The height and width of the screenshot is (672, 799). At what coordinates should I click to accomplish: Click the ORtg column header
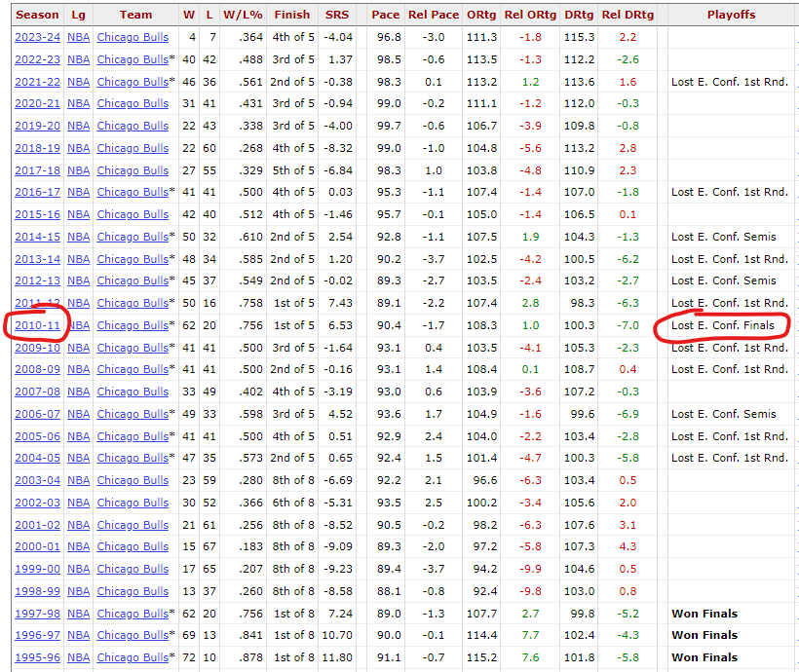481,15
